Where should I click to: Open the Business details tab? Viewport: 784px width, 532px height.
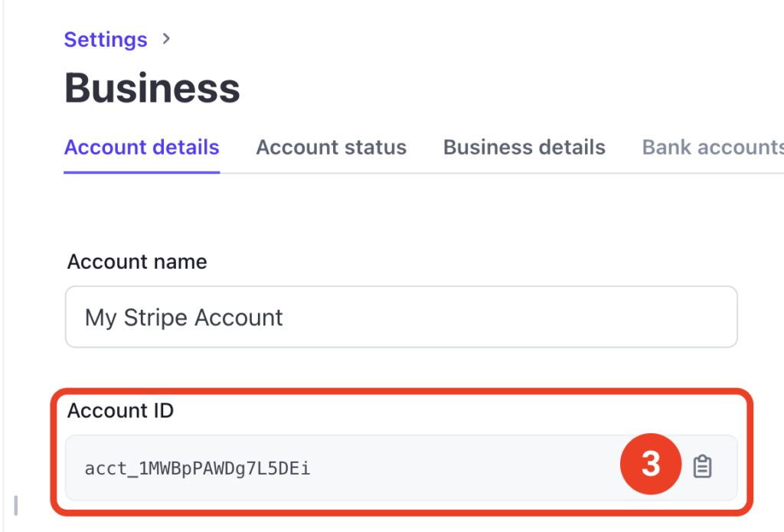pyautogui.click(x=524, y=147)
